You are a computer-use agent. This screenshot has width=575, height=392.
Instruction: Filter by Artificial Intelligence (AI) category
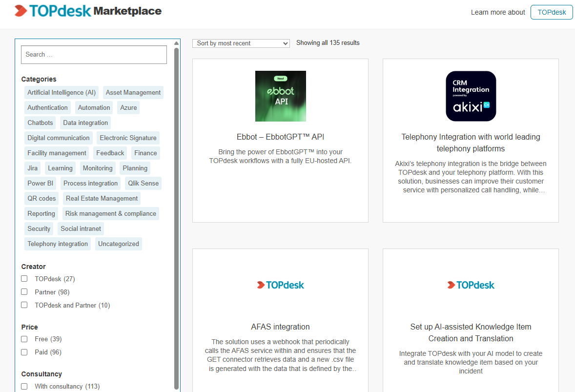pos(62,92)
